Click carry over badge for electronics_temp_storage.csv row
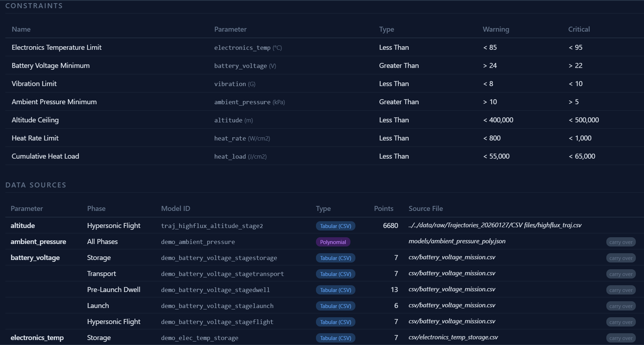 (x=621, y=338)
